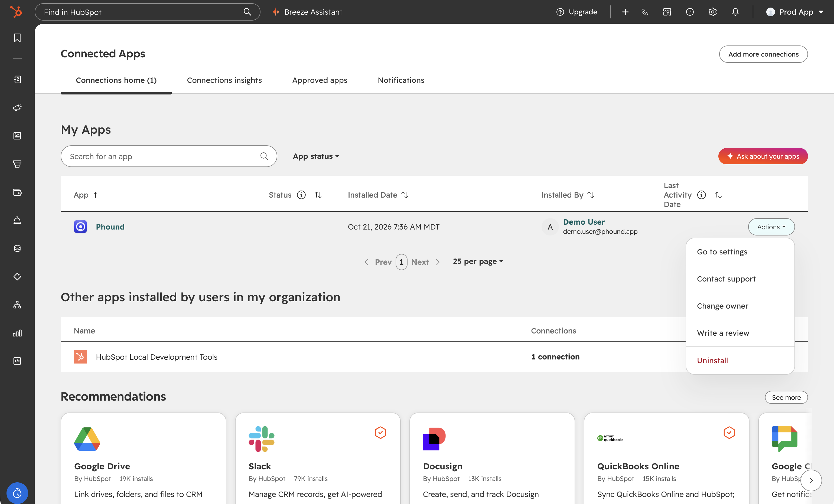Choose Uninstall from Actions menu
The width and height of the screenshot is (834, 504).
740,361
